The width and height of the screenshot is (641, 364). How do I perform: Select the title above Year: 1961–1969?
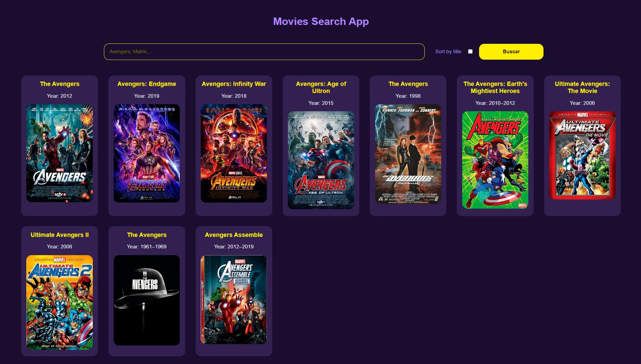click(147, 235)
